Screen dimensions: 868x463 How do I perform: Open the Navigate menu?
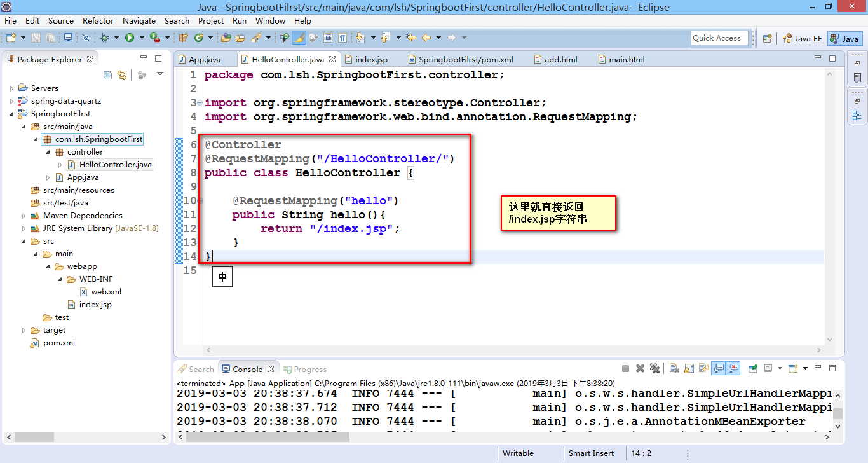pos(139,20)
